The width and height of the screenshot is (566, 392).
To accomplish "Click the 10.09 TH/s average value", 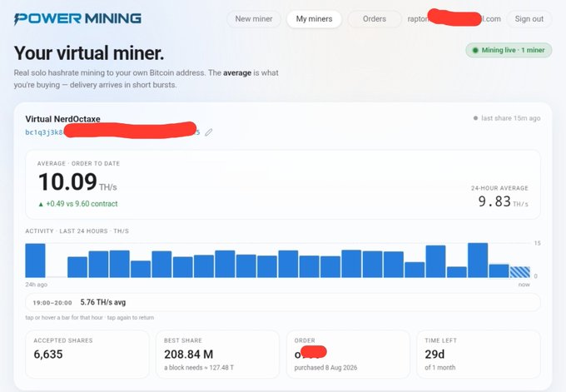I will tap(77, 182).
